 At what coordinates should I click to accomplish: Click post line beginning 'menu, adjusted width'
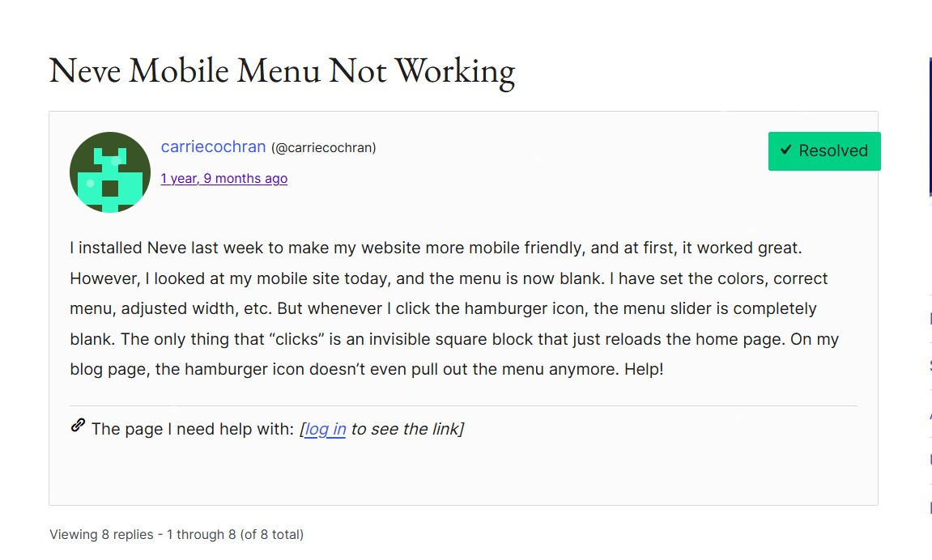tap(443, 308)
